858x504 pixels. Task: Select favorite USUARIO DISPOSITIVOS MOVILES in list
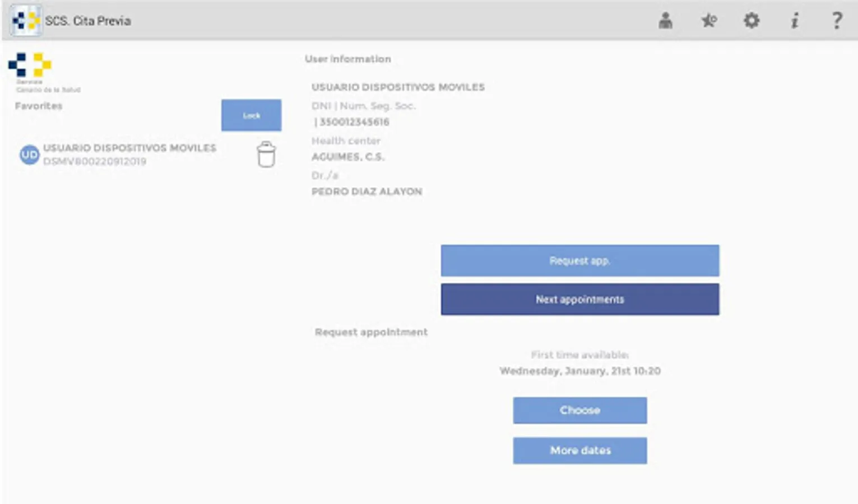coord(129,148)
